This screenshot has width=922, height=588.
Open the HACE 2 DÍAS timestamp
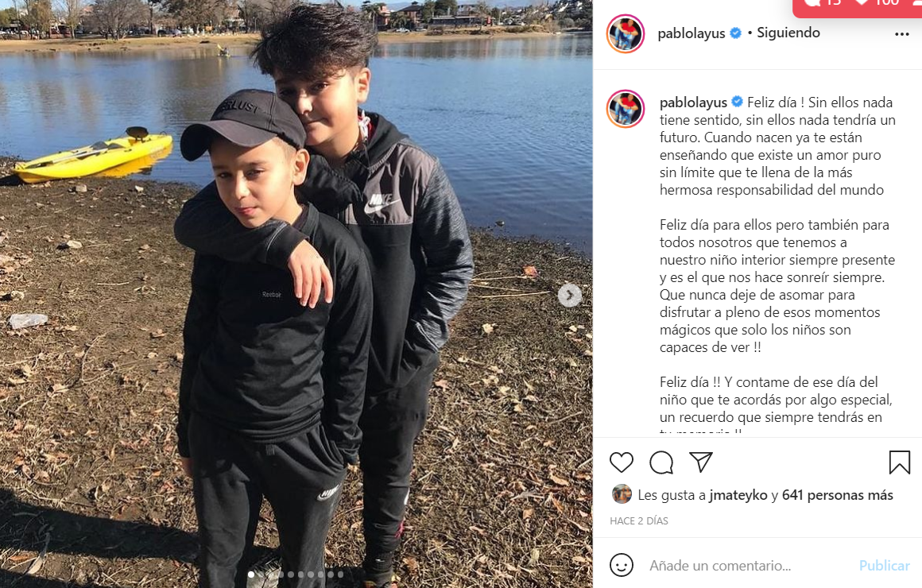point(638,521)
